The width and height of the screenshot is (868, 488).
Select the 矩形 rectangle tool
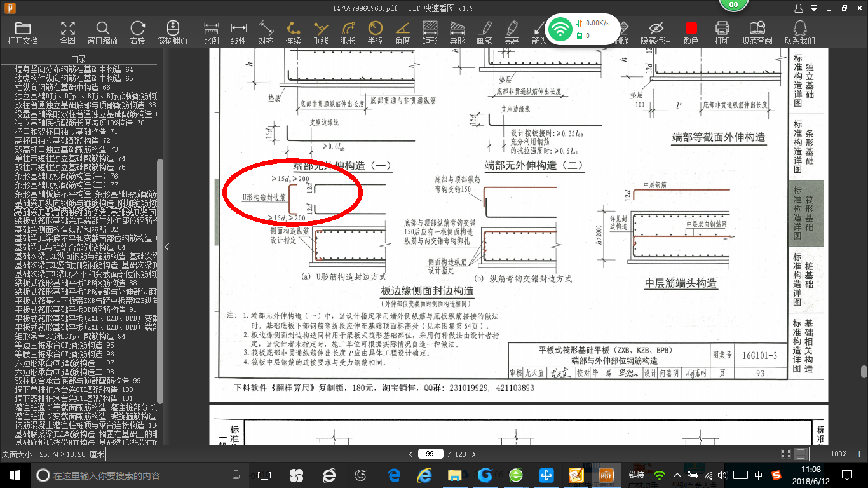tap(430, 32)
